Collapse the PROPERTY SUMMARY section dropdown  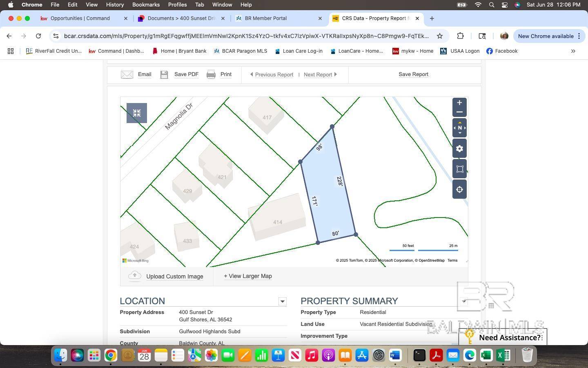click(463, 301)
